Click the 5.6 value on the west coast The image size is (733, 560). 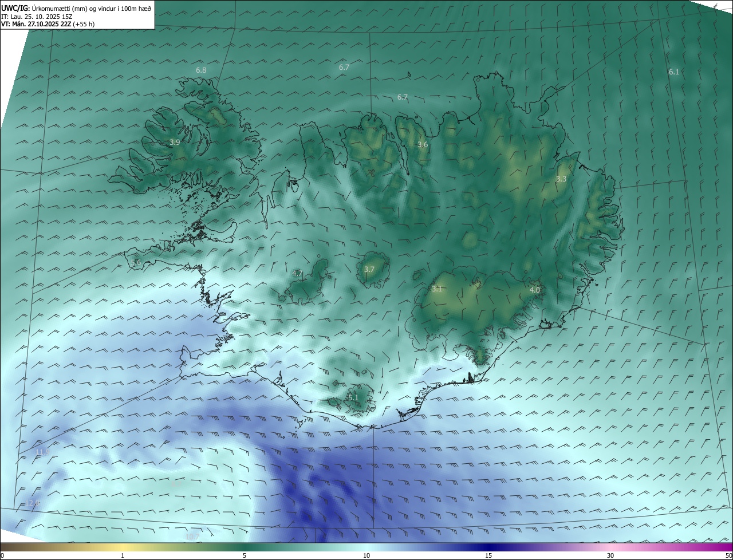tap(136, 262)
